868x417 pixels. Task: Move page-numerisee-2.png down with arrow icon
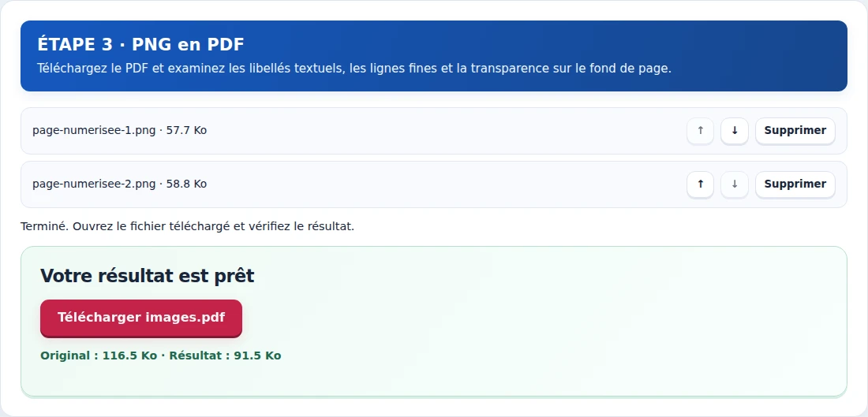click(x=735, y=184)
